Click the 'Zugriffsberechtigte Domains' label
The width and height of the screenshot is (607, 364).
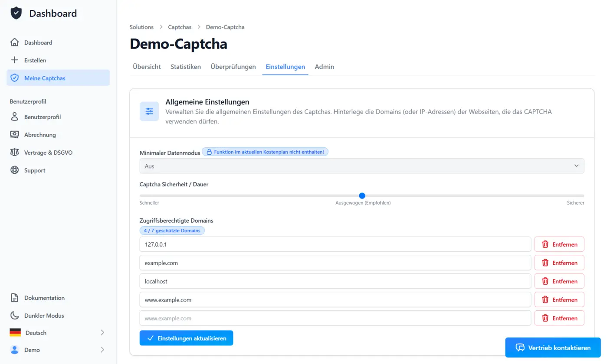pos(177,221)
